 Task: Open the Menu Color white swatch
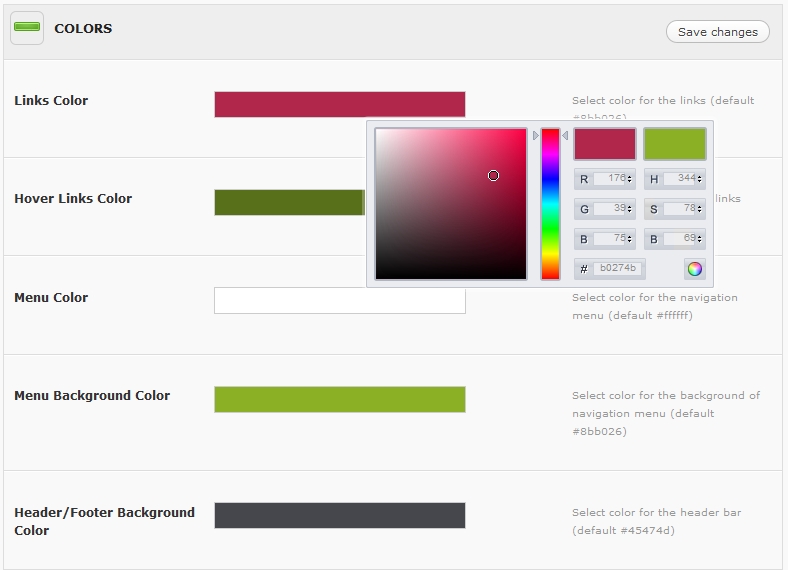pos(339,301)
